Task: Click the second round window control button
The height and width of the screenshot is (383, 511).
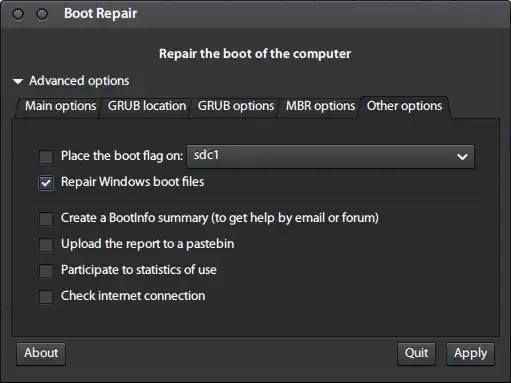Action: (42, 14)
